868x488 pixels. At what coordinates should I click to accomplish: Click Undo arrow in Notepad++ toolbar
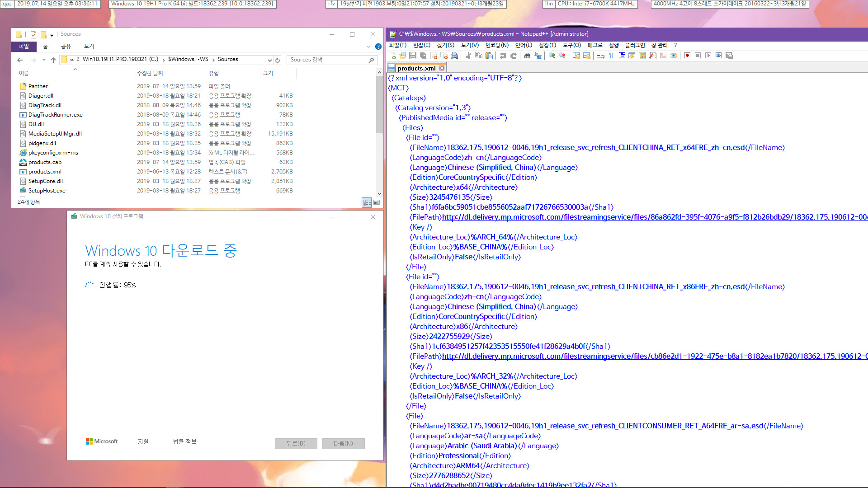503,56
